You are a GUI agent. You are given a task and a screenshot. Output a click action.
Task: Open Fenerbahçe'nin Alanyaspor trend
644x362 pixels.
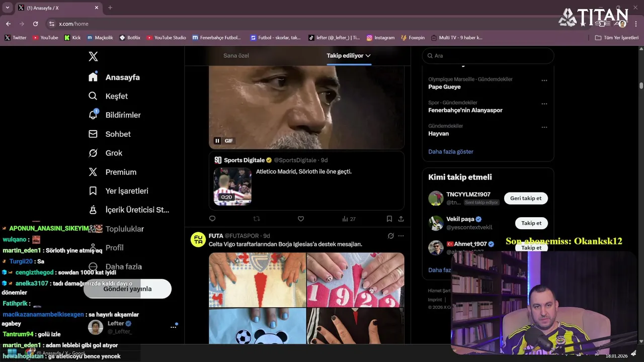tap(465, 110)
